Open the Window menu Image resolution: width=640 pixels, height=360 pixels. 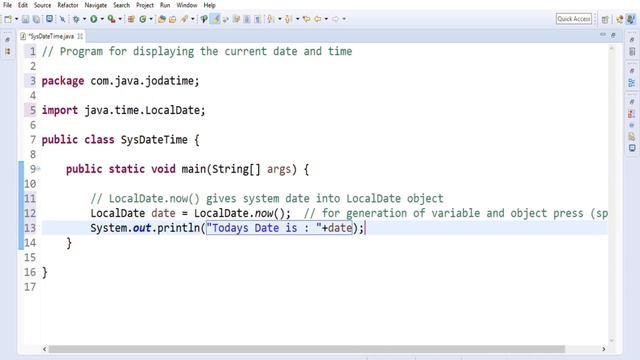coord(187,5)
